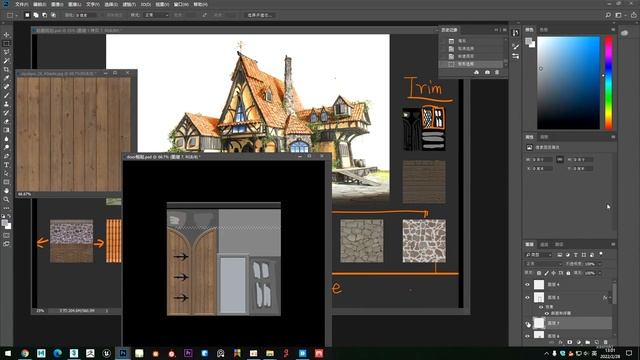Toggle visibility of the selected highlighted layer
This screenshot has height=360, width=640.
pos(528,324)
